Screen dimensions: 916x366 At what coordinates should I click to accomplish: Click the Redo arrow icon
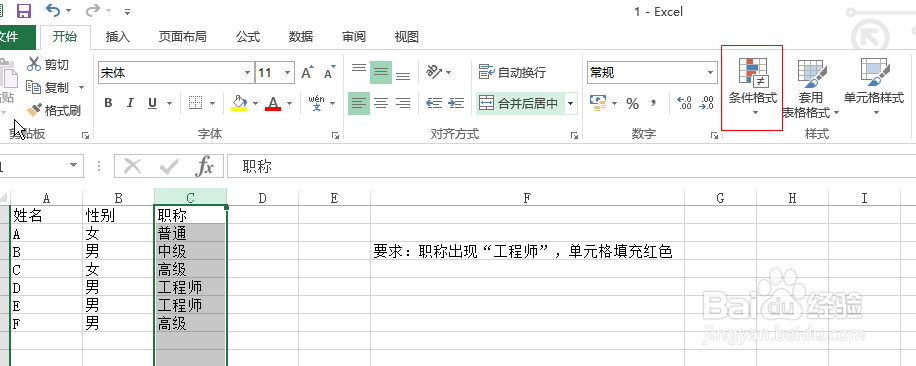pyautogui.click(x=93, y=11)
